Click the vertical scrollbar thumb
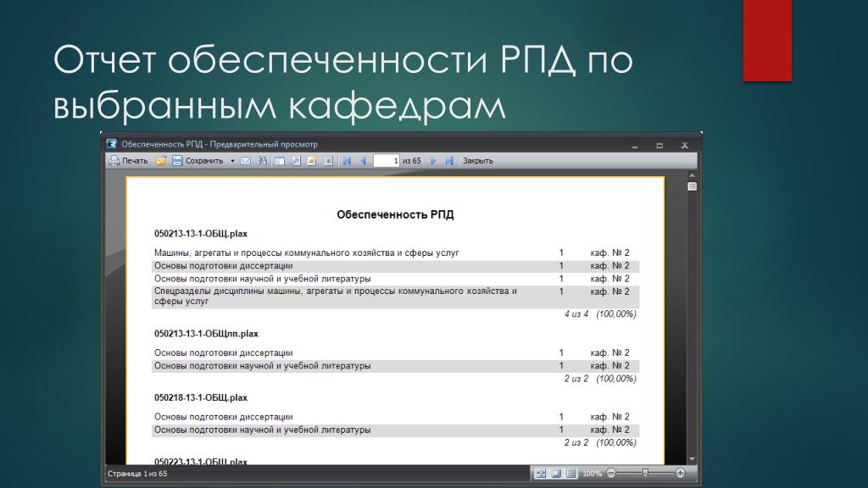Viewport: 868px width, 488px height. (x=692, y=186)
